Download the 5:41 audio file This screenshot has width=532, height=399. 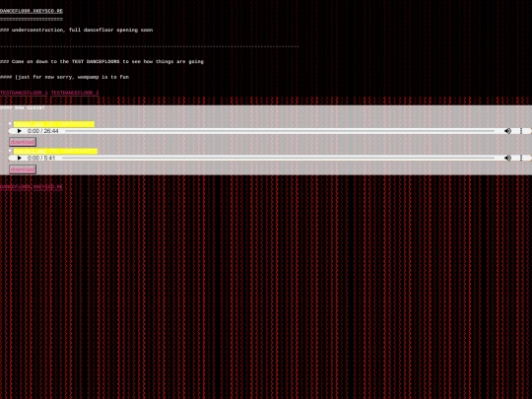pyautogui.click(x=23, y=169)
